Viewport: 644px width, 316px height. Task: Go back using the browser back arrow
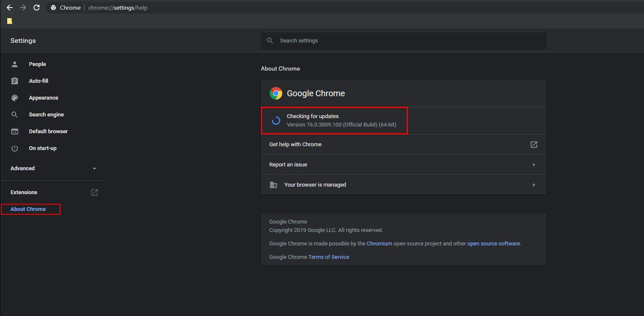pyautogui.click(x=10, y=8)
